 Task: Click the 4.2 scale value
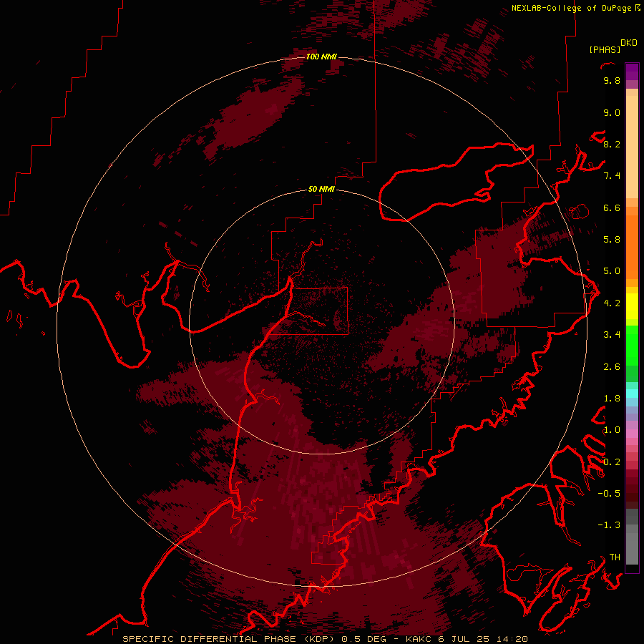(612, 303)
